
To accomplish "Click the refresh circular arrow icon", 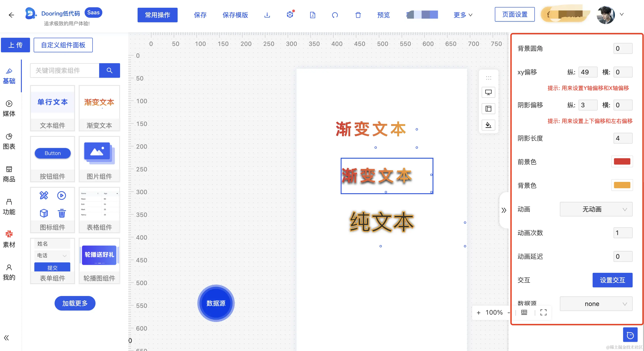I will click(x=335, y=15).
